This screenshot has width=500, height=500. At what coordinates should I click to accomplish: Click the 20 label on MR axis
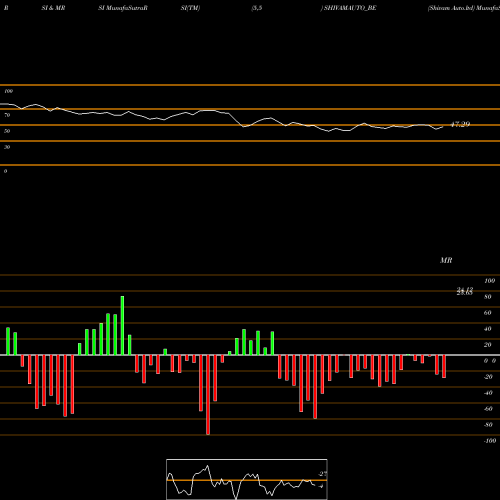(488, 345)
